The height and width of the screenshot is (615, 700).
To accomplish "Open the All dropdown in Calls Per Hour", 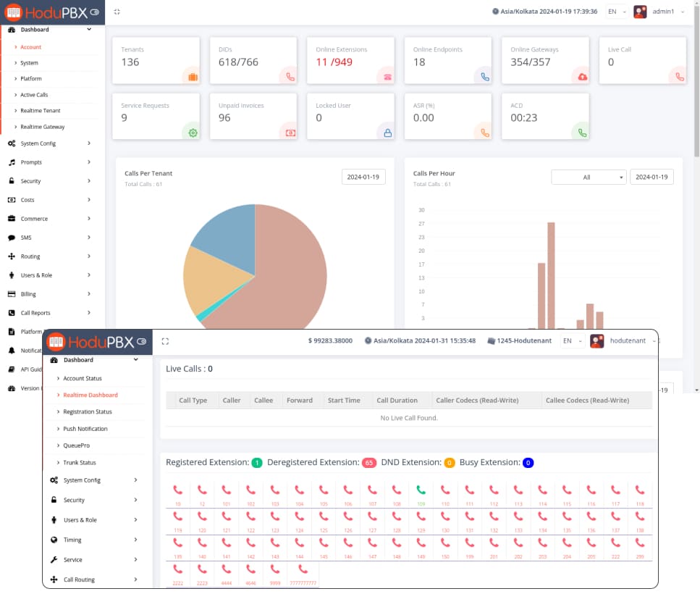I will 588,177.
